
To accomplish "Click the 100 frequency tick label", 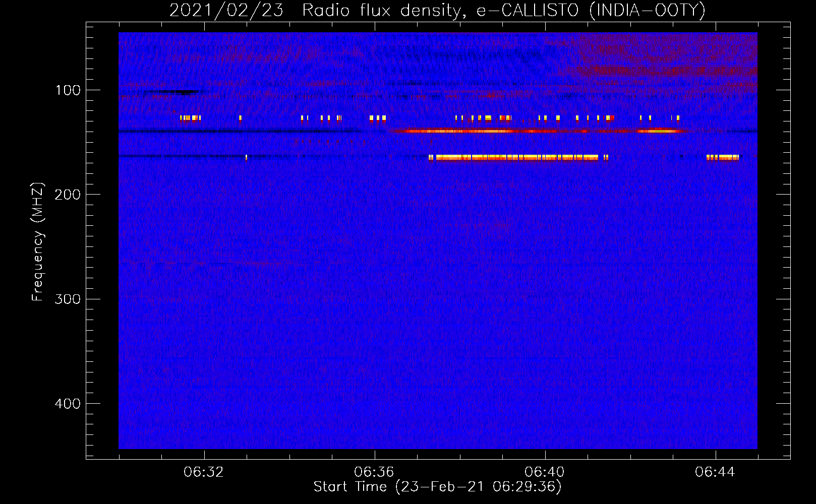I will pyautogui.click(x=68, y=90).
